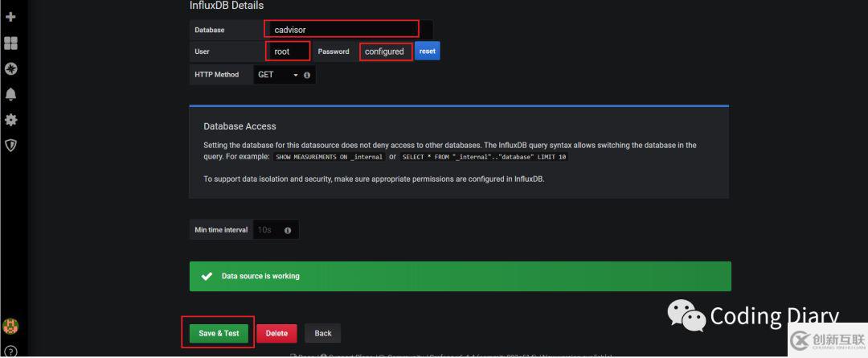Open Alerting bell icon

(10, 94)
